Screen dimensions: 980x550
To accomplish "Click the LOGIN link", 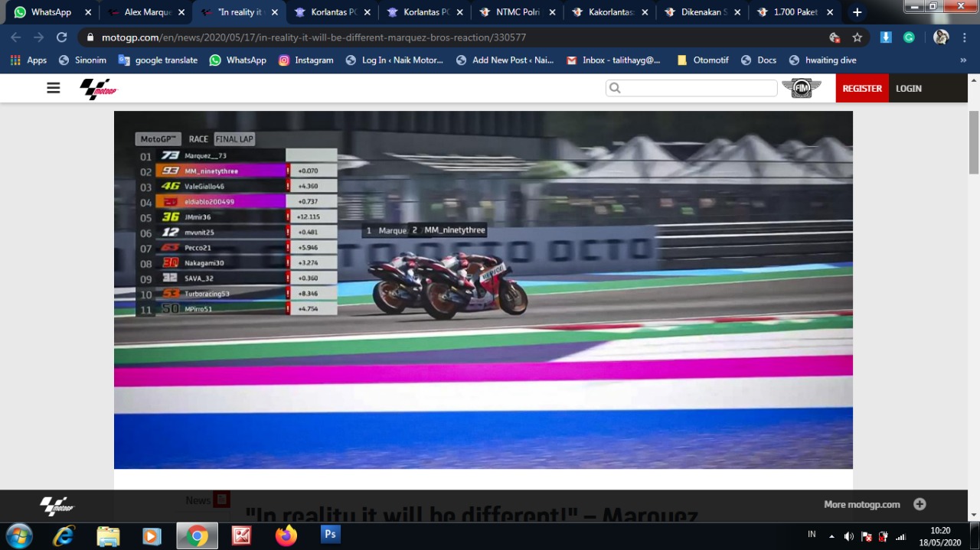I will (x=909, y=88).
